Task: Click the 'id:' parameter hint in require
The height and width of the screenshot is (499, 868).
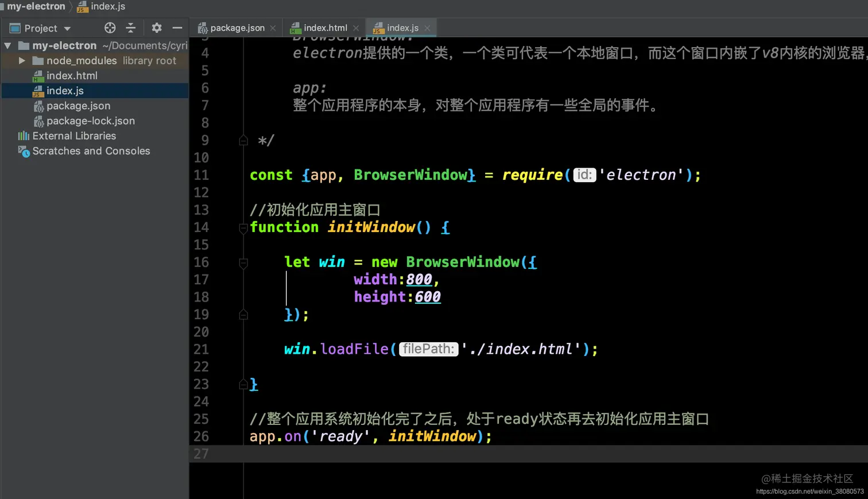Action: [584, 175]
